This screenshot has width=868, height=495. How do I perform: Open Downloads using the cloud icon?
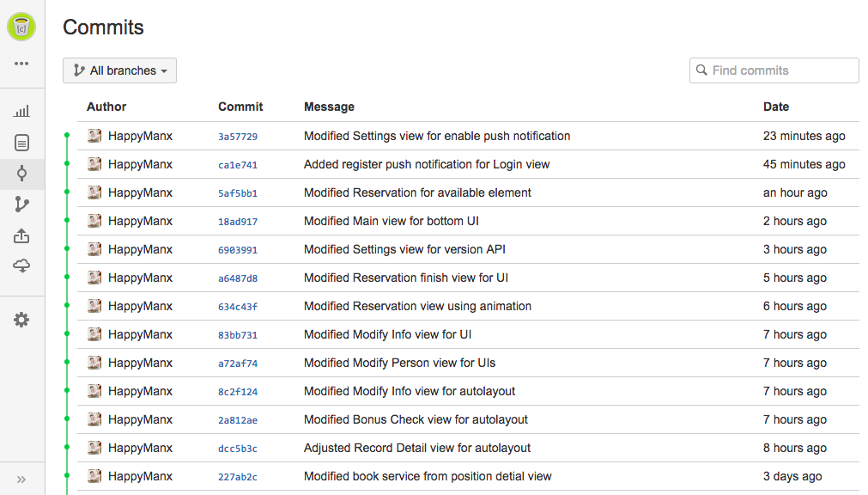[21, 266]
